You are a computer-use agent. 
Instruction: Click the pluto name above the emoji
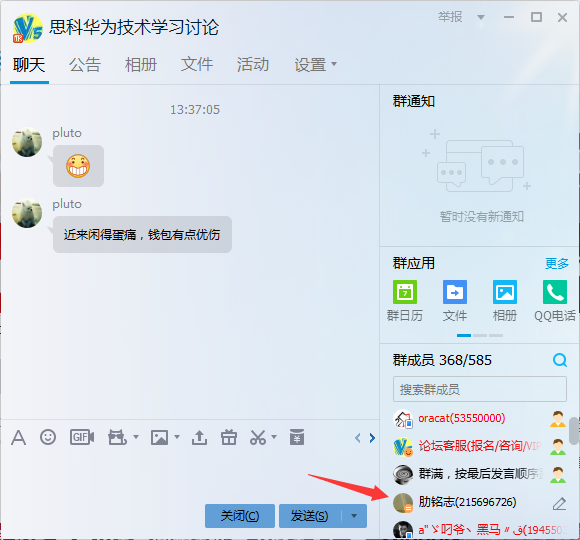pyautogui.click(x=67, y=133)
